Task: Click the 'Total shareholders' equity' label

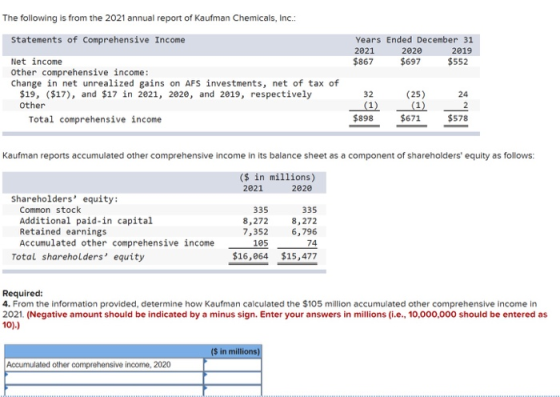Action: tap(78, 257)
